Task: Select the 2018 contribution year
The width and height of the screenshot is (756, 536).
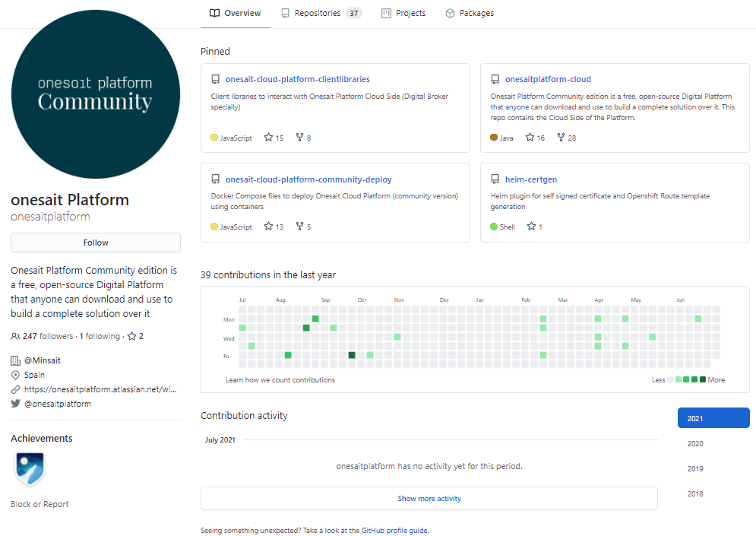Action: point(695,493)
